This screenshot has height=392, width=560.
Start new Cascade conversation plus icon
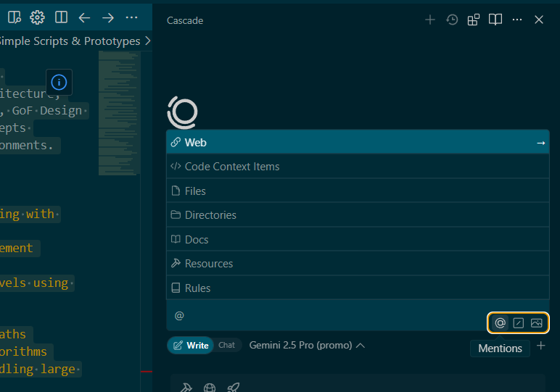click(430, 20)
